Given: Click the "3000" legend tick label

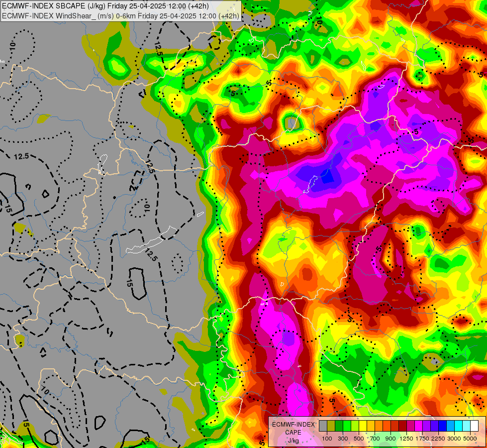Looking at the screenshot, I should tap(454, 439).
